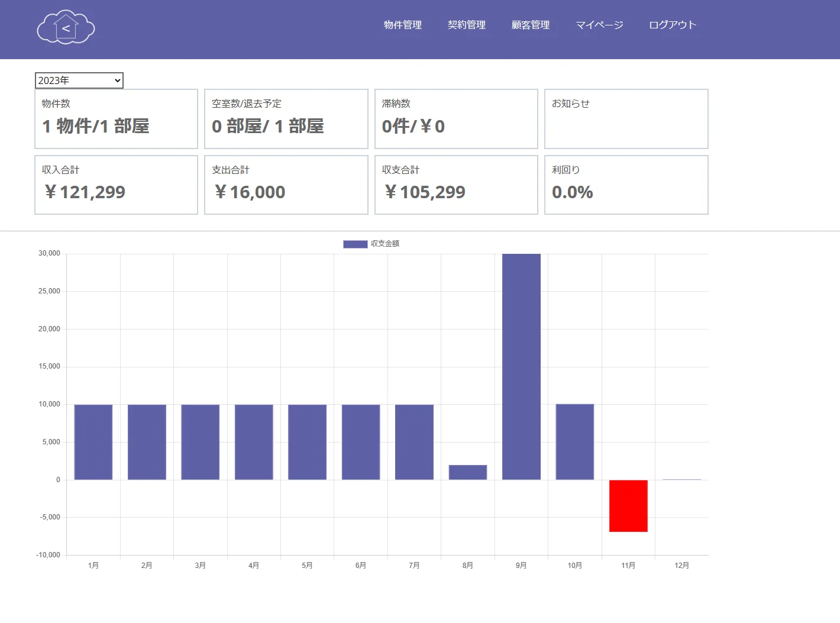Select 物件管理 in the navigation menu

coord(402,25)
